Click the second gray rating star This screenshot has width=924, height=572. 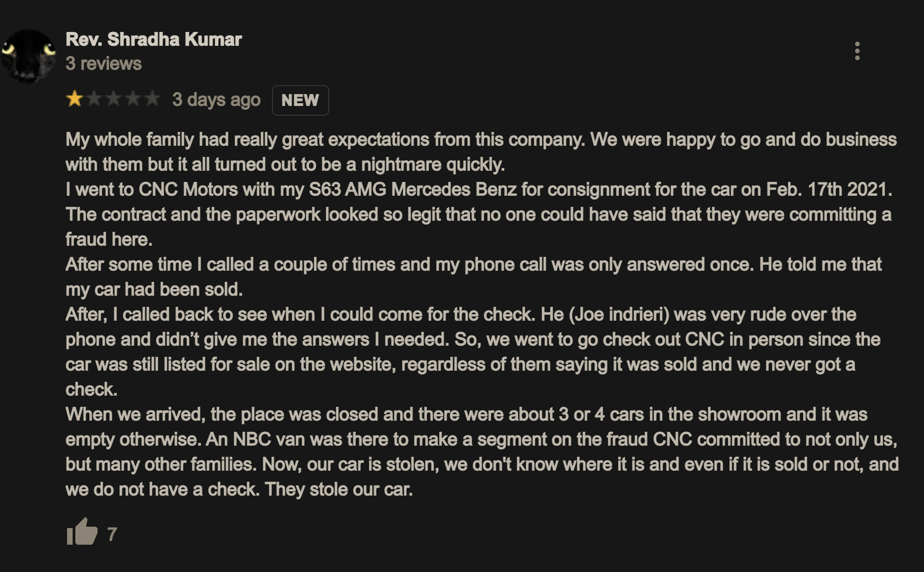[94, 99]
